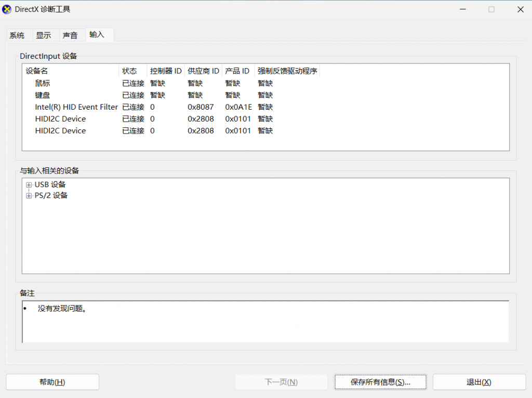
Task: Open the 显示 tab
Action: pyautogui.click(x=44, y=36)
